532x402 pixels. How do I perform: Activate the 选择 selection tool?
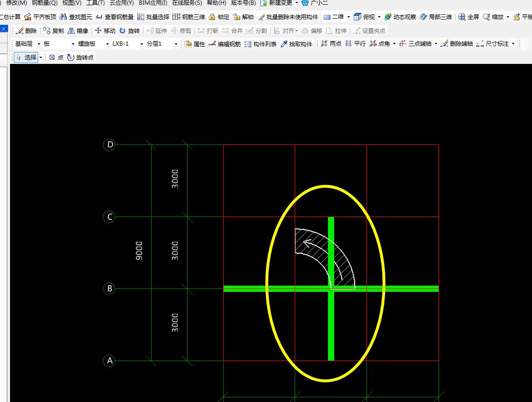click(26, 57)
